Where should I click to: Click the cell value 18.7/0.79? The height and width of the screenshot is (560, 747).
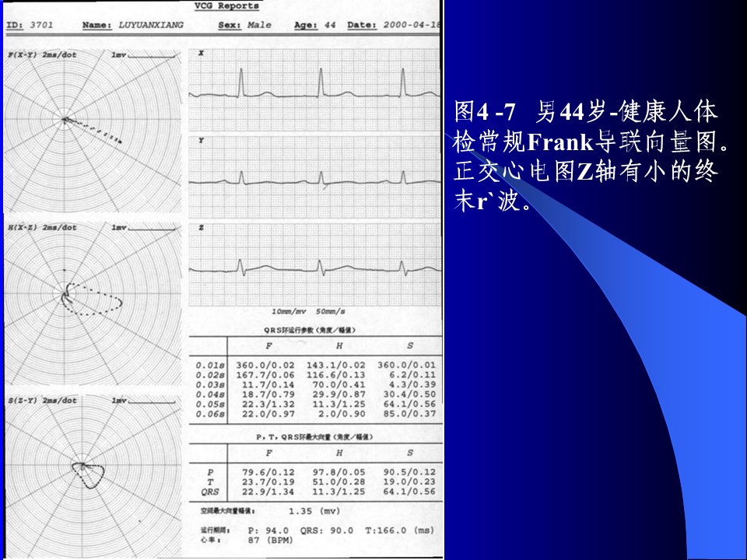(x=268, y=394)
